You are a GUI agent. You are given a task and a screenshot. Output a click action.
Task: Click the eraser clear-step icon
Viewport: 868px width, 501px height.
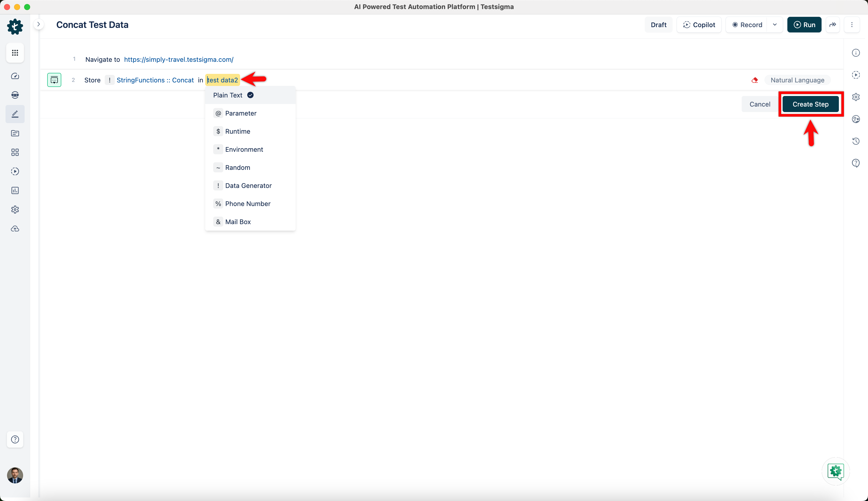754,80
